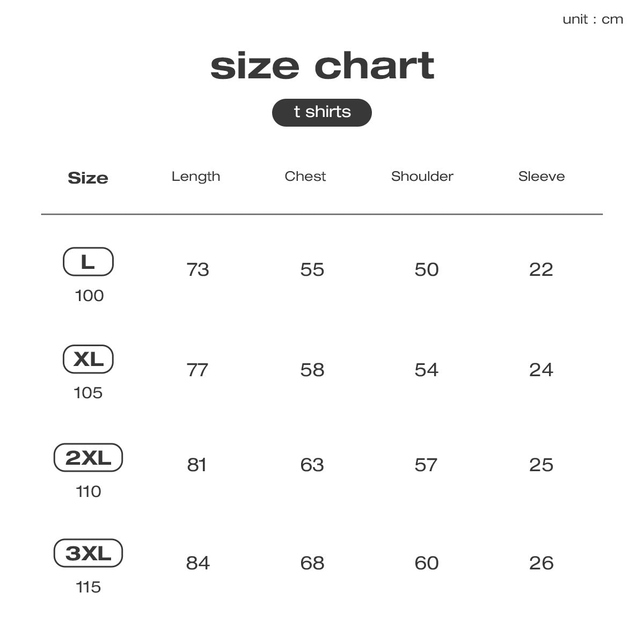Click the 3XL sleeve value 26

point(541,563)
